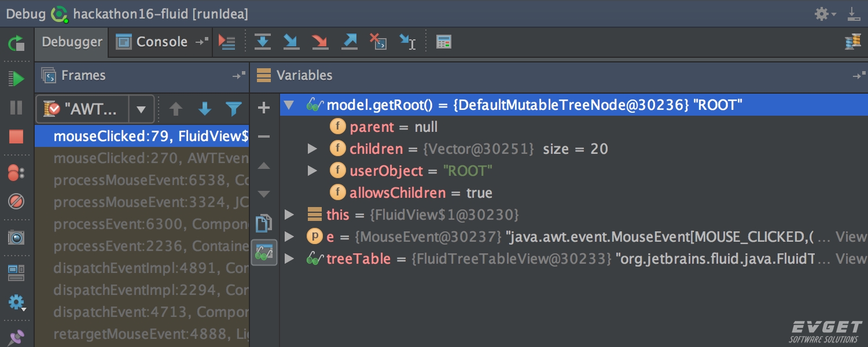Click View link for treeTable
The height and width of the screenshot is (347, 868).
click(x=852, y=259)
